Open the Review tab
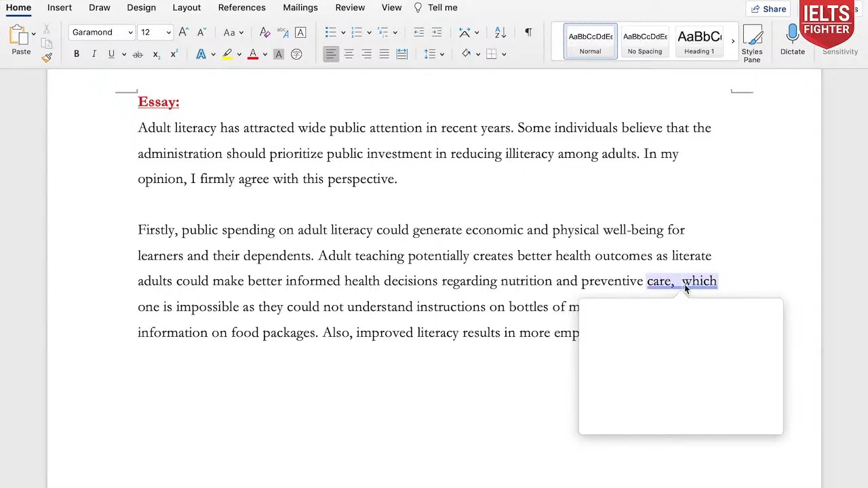868x488 pixels. [x=350, y=7]
